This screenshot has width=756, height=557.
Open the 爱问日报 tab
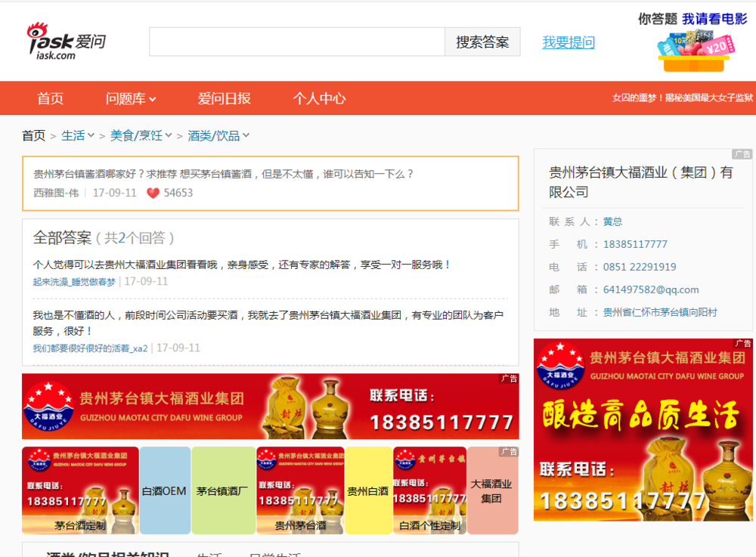point(224,98)
